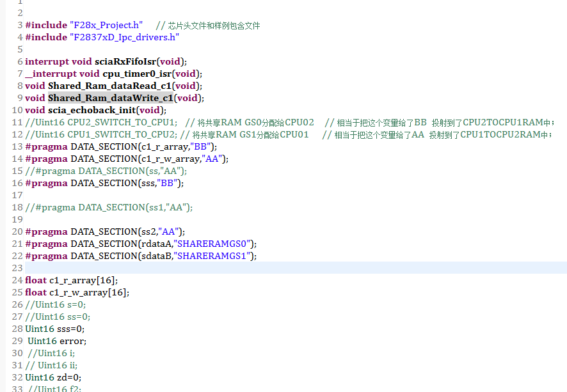Click Shared_Ram_dataRead_c1 declaration
Image resolution: width=567 pixels, height=392 pixels.
point(113,86)
